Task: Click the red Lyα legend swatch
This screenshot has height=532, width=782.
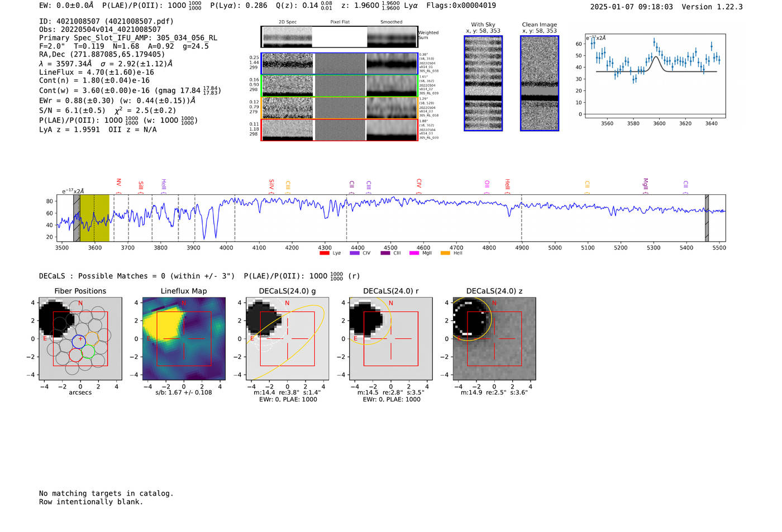Action: [325, 253]
